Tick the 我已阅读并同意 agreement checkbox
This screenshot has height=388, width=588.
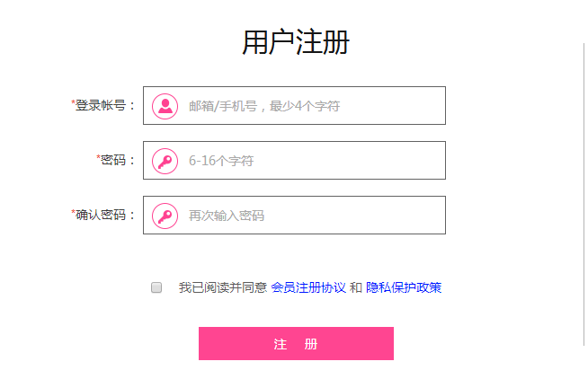[156, 287]
